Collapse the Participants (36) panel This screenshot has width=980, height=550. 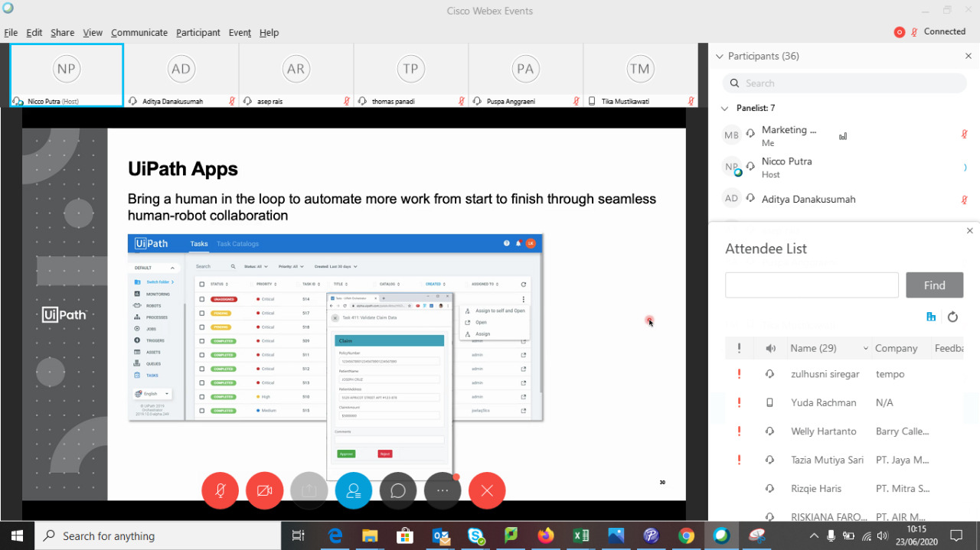[719, 56]
